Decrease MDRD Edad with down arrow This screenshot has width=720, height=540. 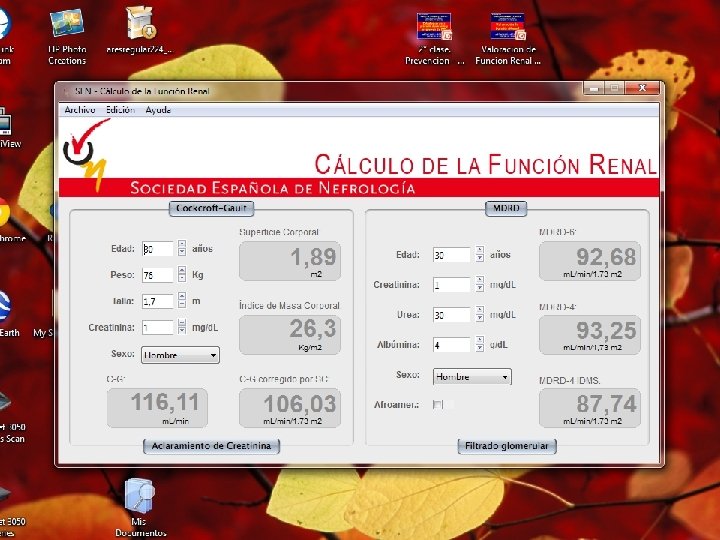click(479, 259)
